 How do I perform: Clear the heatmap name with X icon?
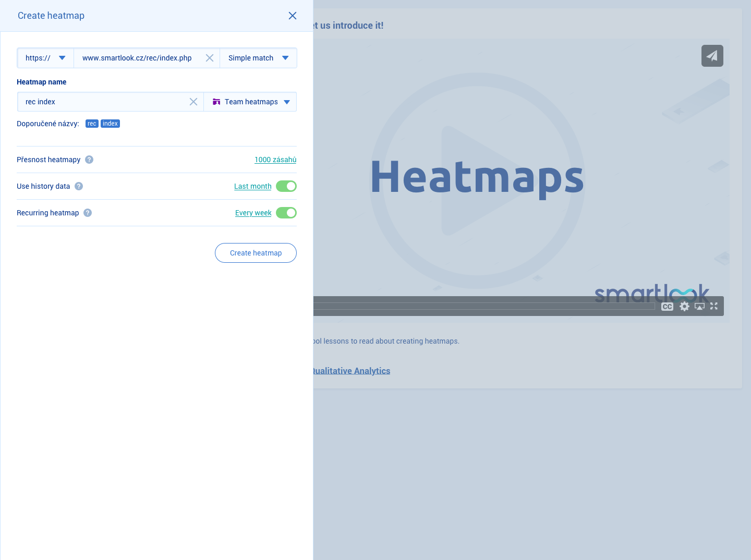tap(193, 102)
